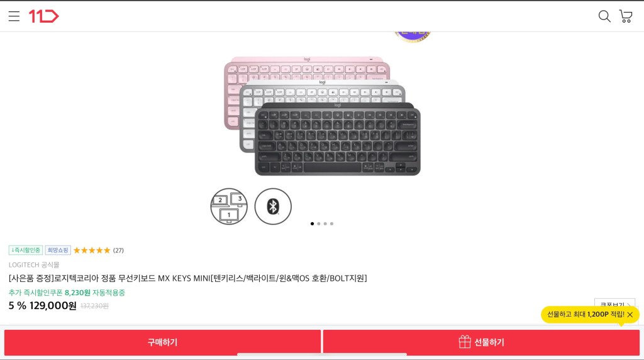The image size is (644, 360).
Task: Select the second image carousel dot
Action: tap(319, 224)
